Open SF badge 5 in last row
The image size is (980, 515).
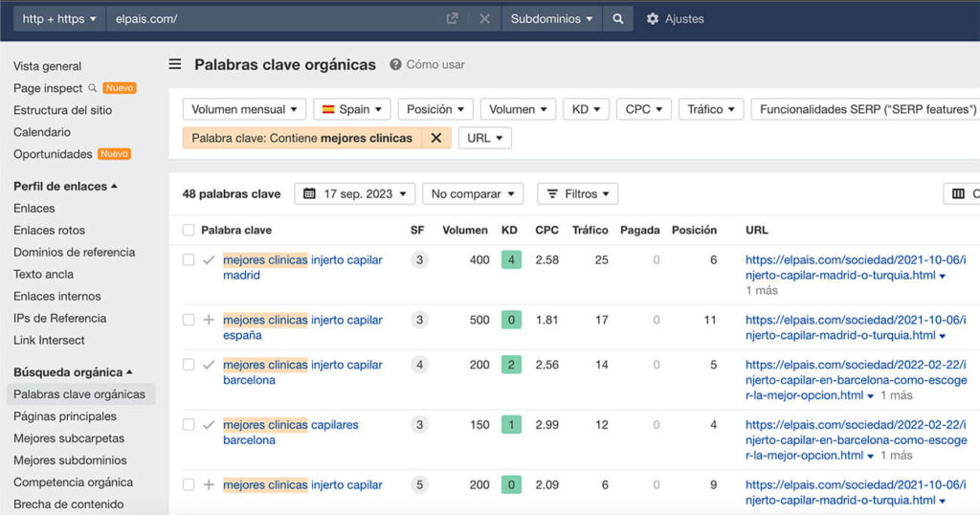coord(419,485)
